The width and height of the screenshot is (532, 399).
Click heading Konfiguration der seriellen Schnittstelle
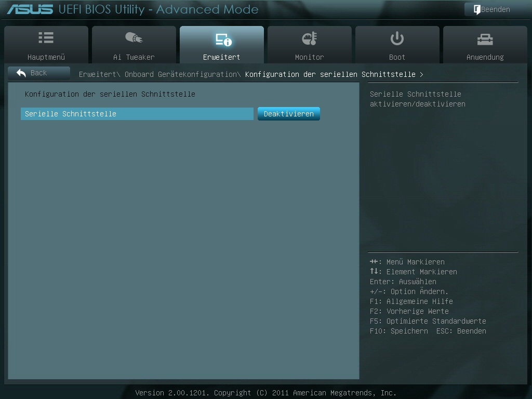coord(110,94)
